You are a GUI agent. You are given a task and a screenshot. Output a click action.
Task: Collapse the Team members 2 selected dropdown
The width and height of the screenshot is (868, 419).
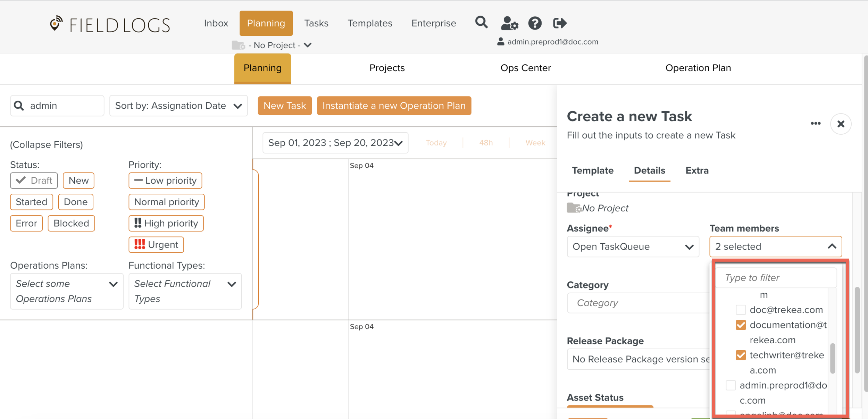click(x=776, y=247)
